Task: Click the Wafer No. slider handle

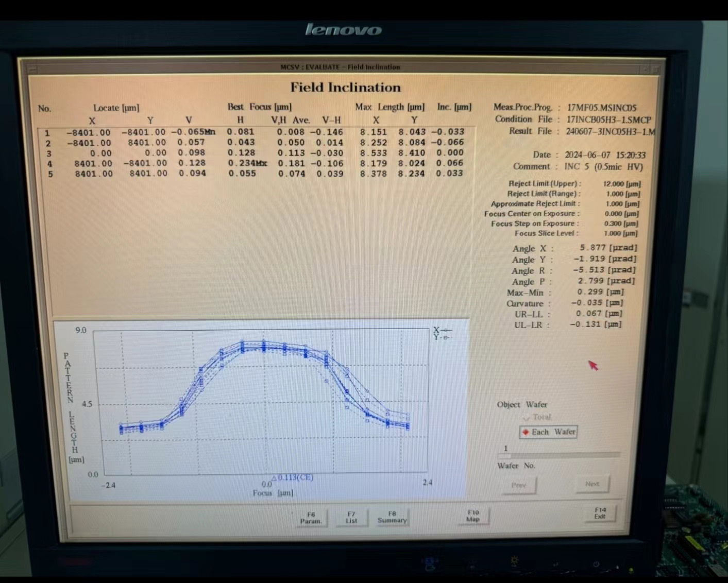Action: click(505, 456)
